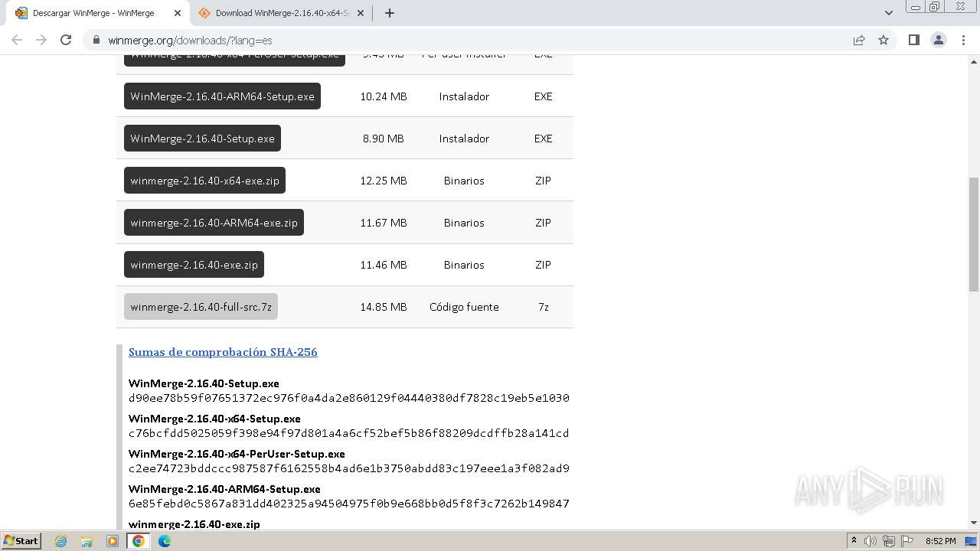Download winmerge-2.16.40-full-src.7z source
980x551 pixels.
(x=201, y=307)
